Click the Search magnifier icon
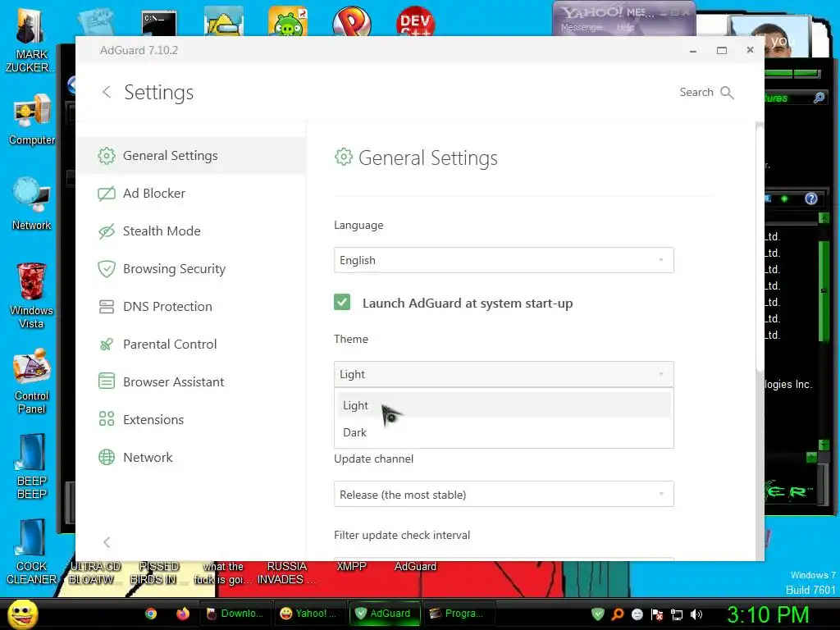This screenshot has height=630, width=840. [727, 93]
